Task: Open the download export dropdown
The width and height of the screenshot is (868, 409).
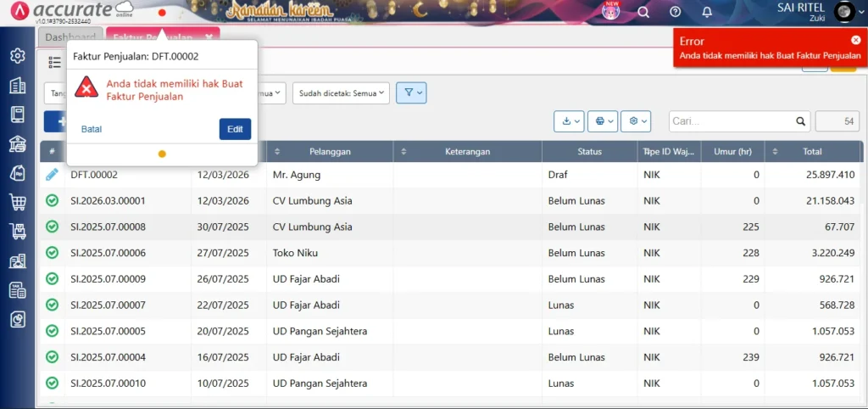Action: [x=569, y=121]
